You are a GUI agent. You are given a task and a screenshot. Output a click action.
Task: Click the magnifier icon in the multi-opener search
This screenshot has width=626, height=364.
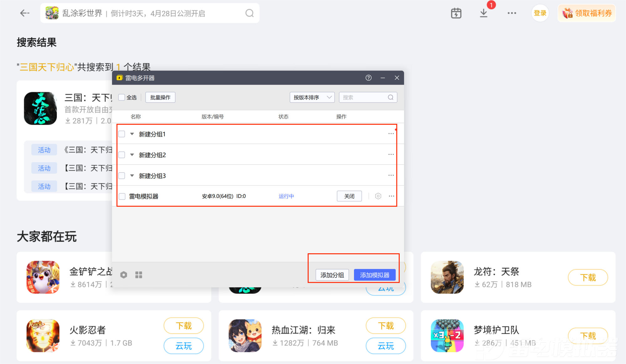point(391,97)
